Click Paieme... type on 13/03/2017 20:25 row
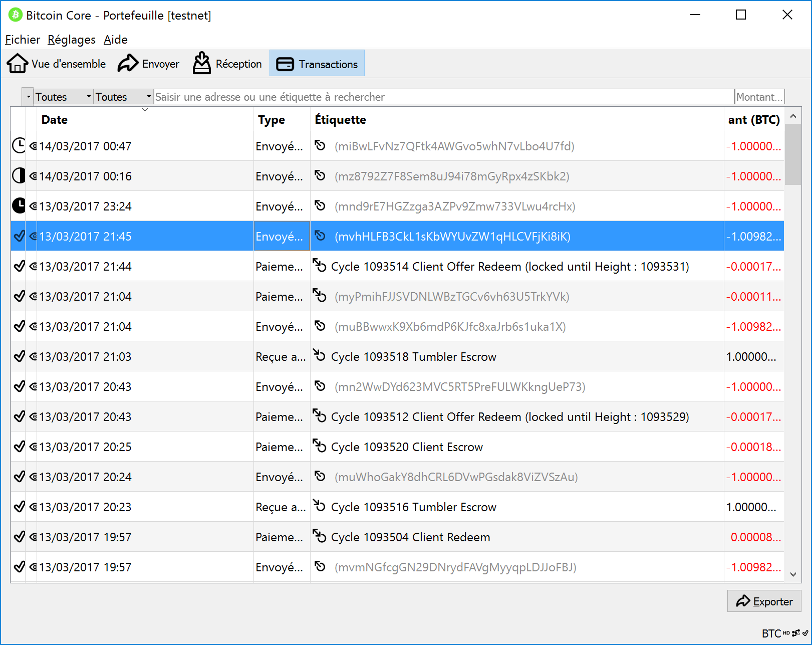Screen dimensions: 812x645 279,447
